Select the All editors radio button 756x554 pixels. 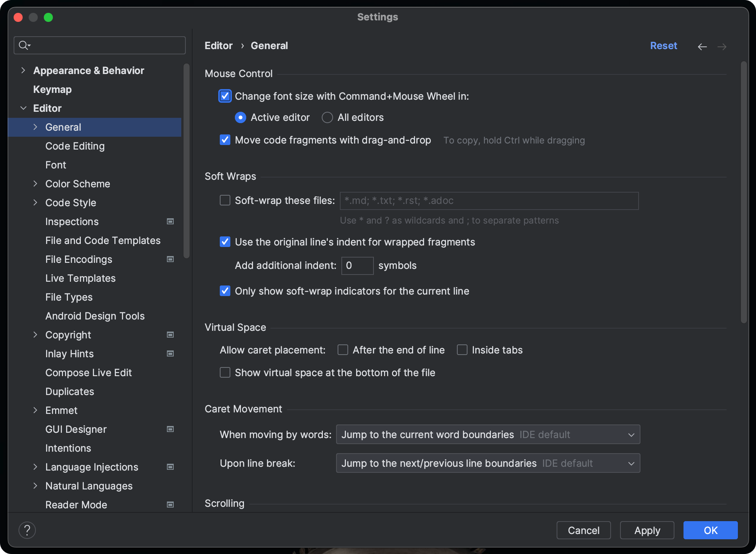click(327, 117)
